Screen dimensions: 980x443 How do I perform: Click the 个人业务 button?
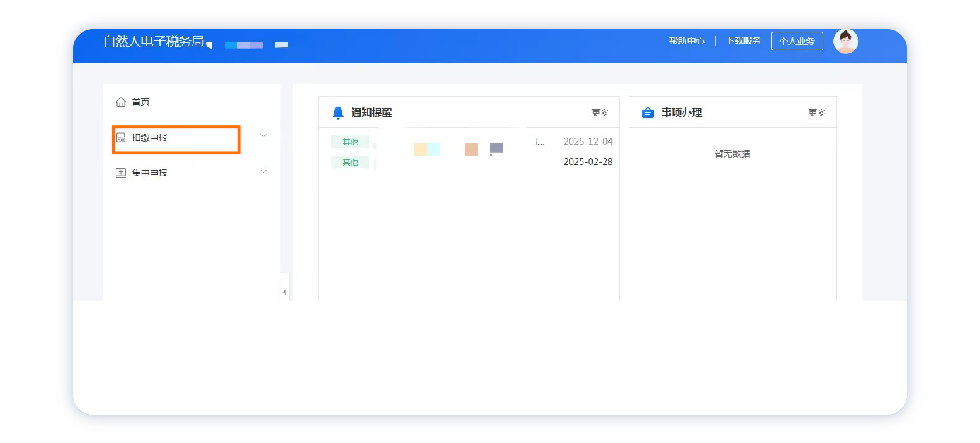pos(797,41)
